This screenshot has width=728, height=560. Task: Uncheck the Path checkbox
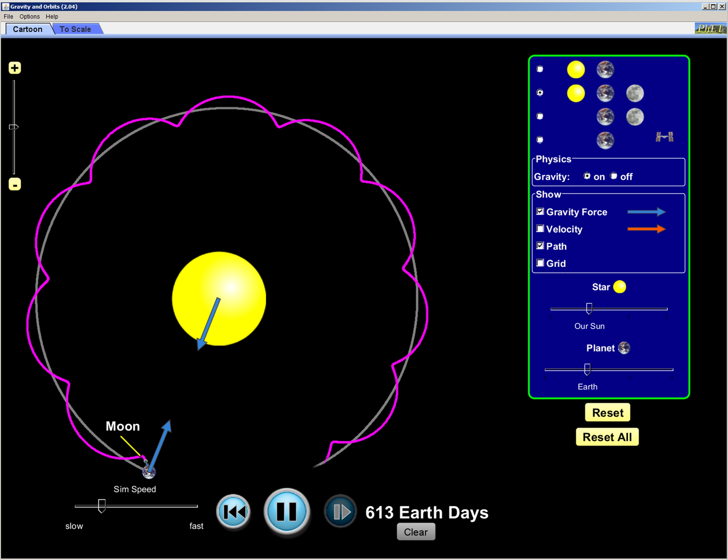pos(540,246)
